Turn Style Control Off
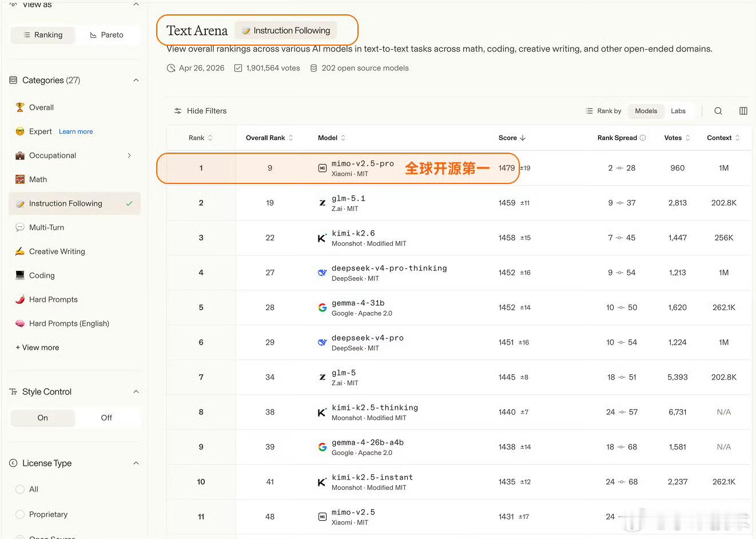This screenshot has height=539, width=756. click(x=106, y=418)
